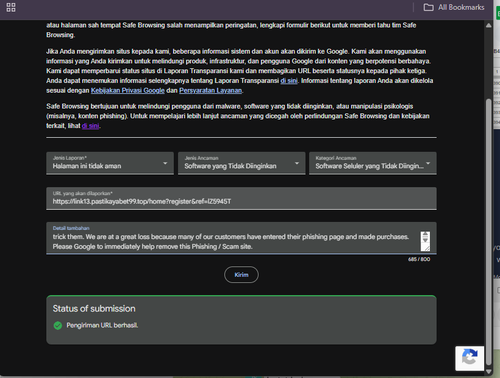Image resolution: width=500 pixels, height=378 pixels.
Task: Click page scrollbar up arrow
Action: (x=488, y=25)
